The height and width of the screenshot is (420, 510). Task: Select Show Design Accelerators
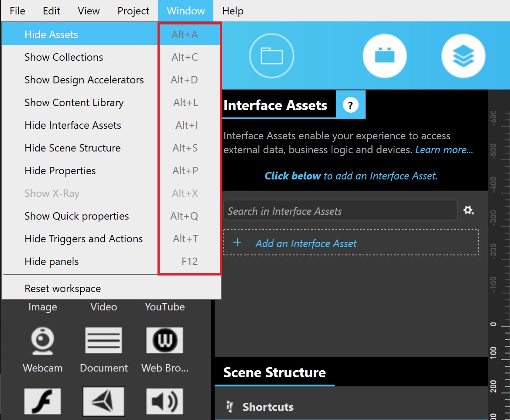pos(111,80)
